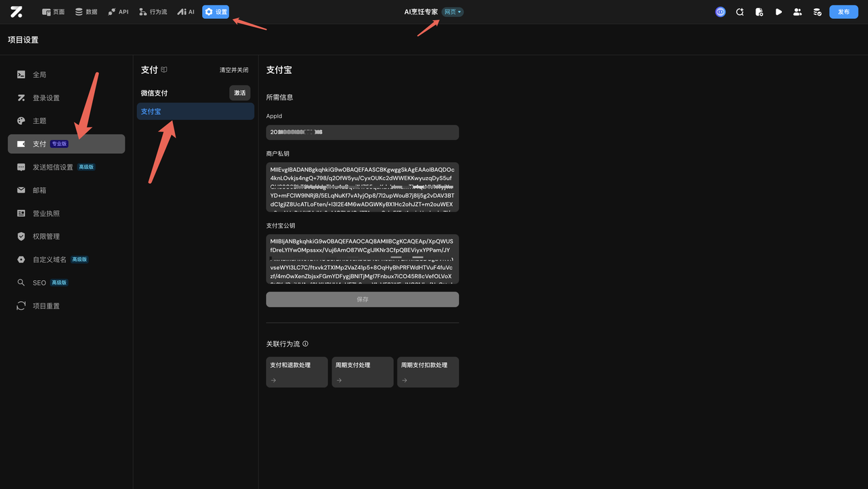The height and width of the screenshot is (489, 868).
Task: Open the collaborators people icon
Action: point(797,12)
